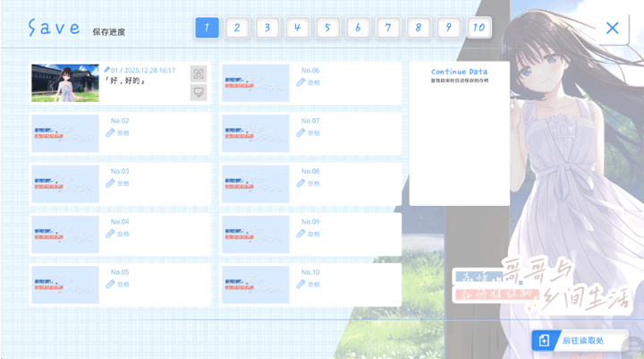
Task: Select empty slot No.03 thumbnail
Action: [x=65, y=184]
